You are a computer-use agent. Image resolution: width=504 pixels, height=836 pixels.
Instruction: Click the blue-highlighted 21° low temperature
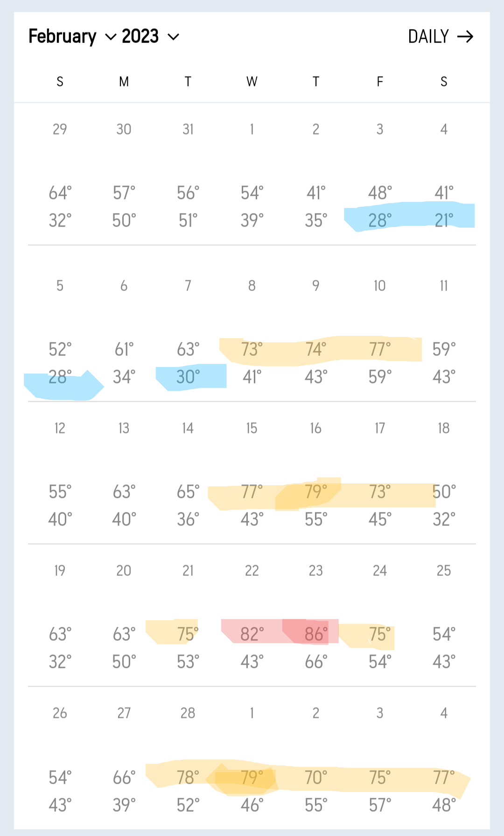[444, 220]
